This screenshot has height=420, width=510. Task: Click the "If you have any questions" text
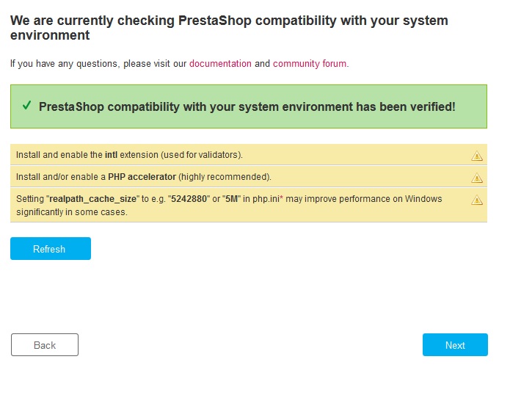click(65, 64)
